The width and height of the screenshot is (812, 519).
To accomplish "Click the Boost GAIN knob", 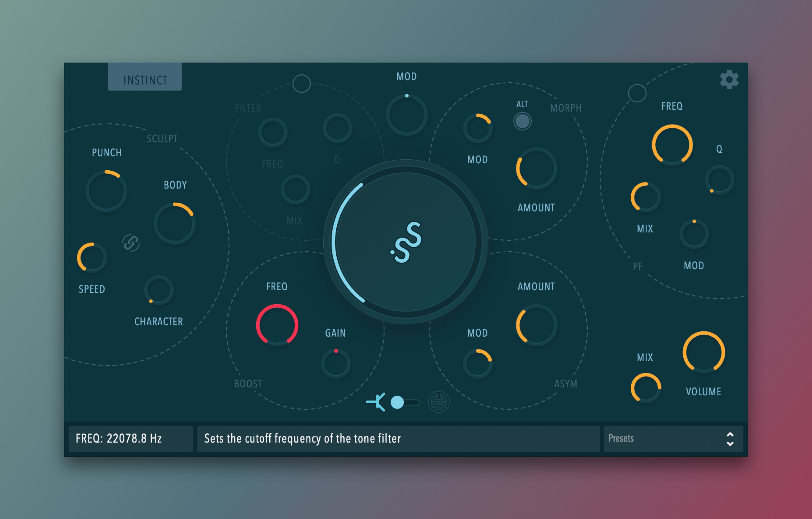I will 336,364.
